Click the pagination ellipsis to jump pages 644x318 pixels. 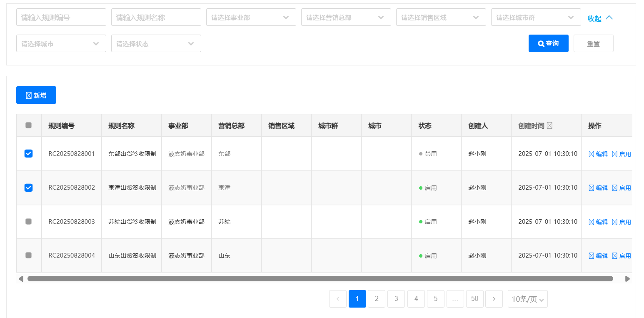[x=455, y=299]
